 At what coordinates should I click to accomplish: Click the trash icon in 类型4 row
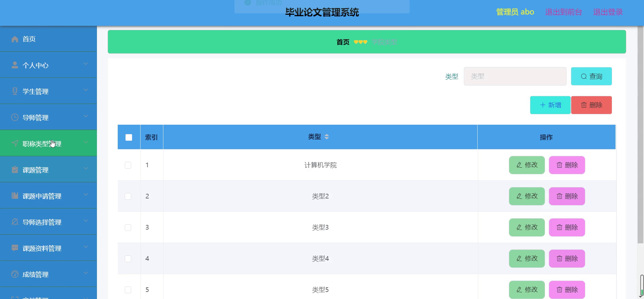559,258
